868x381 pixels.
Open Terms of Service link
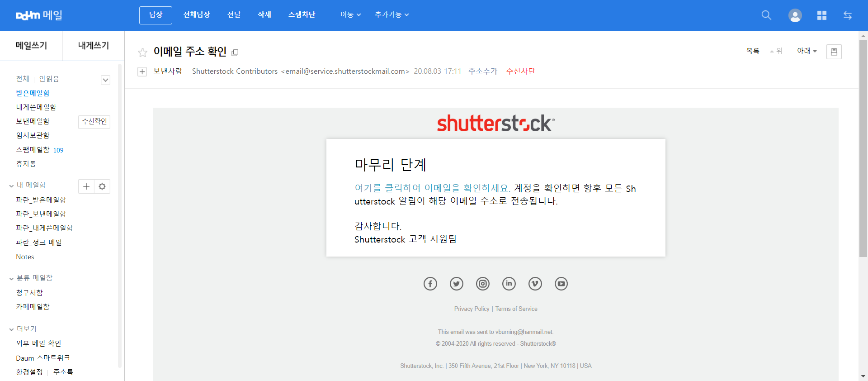[516, 309]
